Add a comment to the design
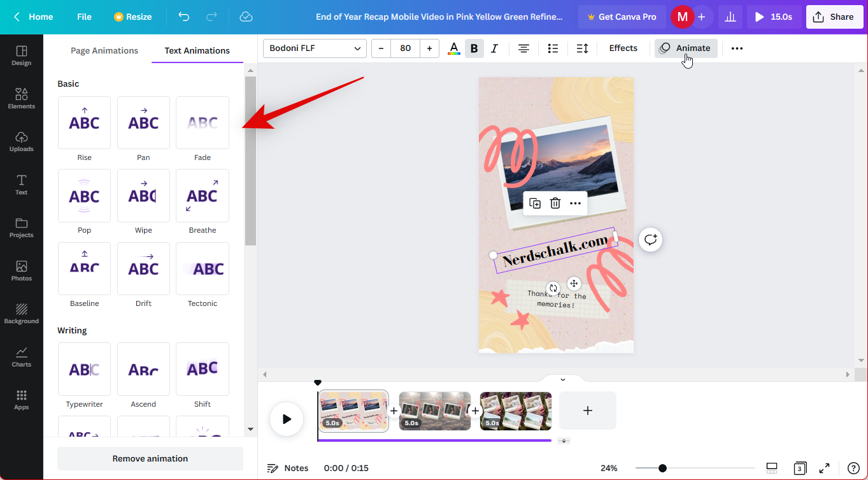 point(650,240)
